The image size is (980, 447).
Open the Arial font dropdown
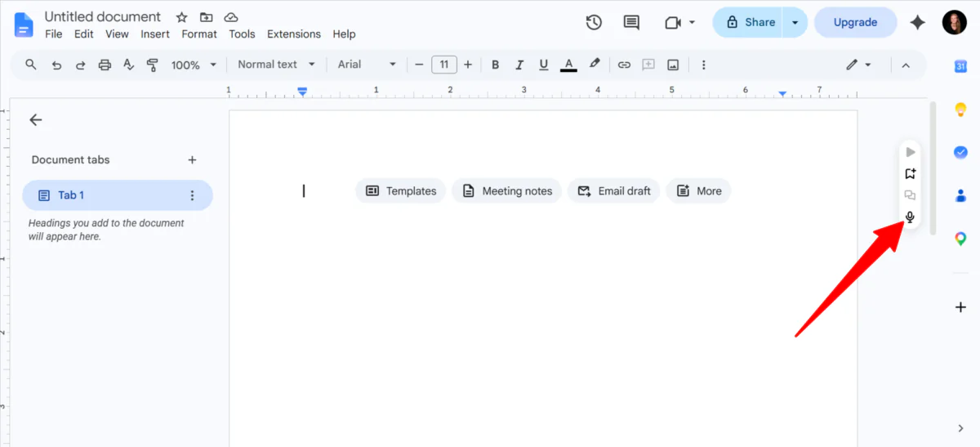click(367, 65)
